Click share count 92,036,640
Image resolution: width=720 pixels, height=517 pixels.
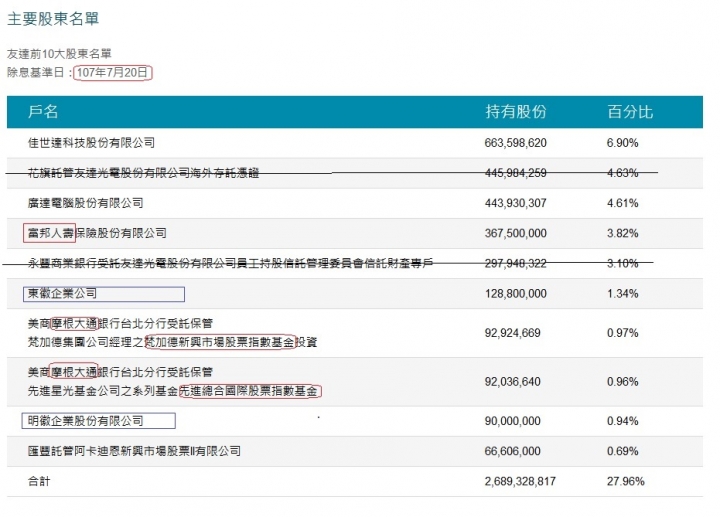click(x=512, y=382)
